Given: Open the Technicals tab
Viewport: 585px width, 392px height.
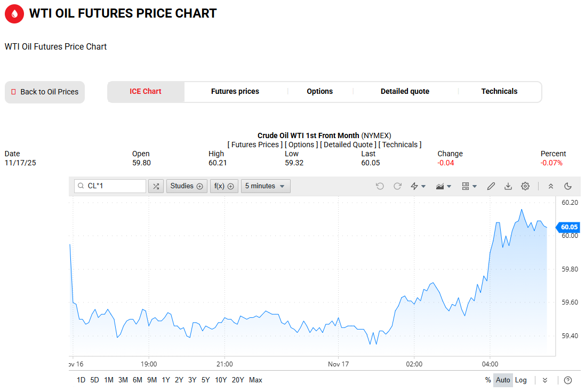Looking at the screenshot, I should 499,92.
